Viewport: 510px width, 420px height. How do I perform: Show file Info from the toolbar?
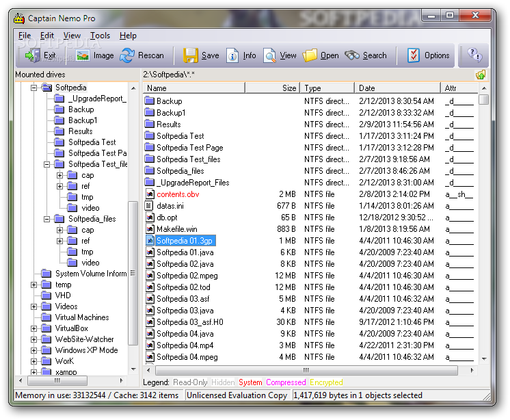pos(232,55)
